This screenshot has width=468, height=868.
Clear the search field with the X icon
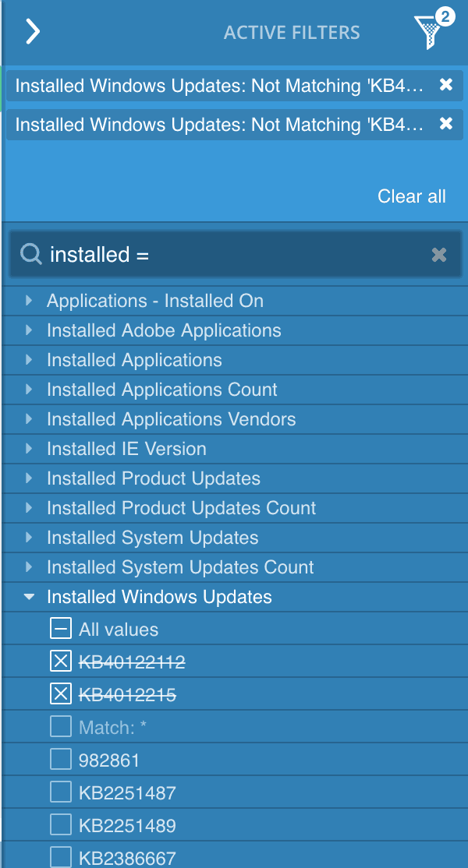pyautogui.click(x=438, y=255)
